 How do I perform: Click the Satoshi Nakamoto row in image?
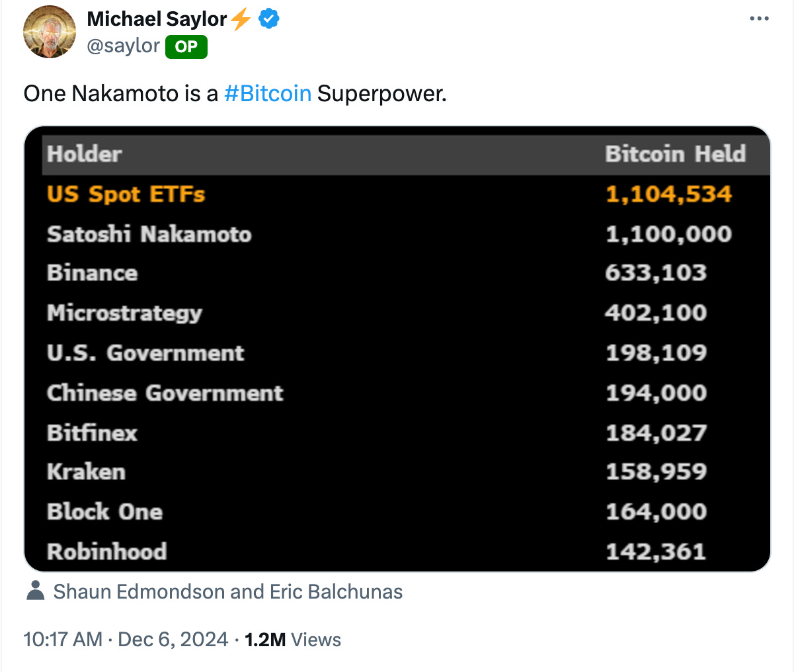coord(406,234)
